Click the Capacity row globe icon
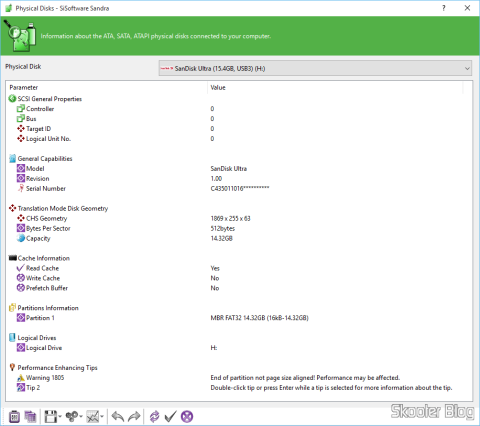 [21, 238]
